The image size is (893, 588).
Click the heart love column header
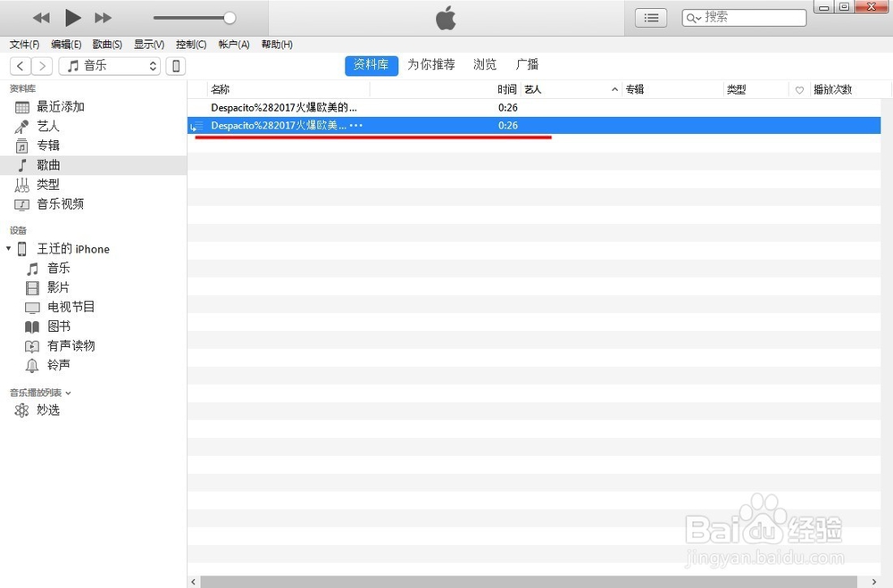click(x=799, y=90)
